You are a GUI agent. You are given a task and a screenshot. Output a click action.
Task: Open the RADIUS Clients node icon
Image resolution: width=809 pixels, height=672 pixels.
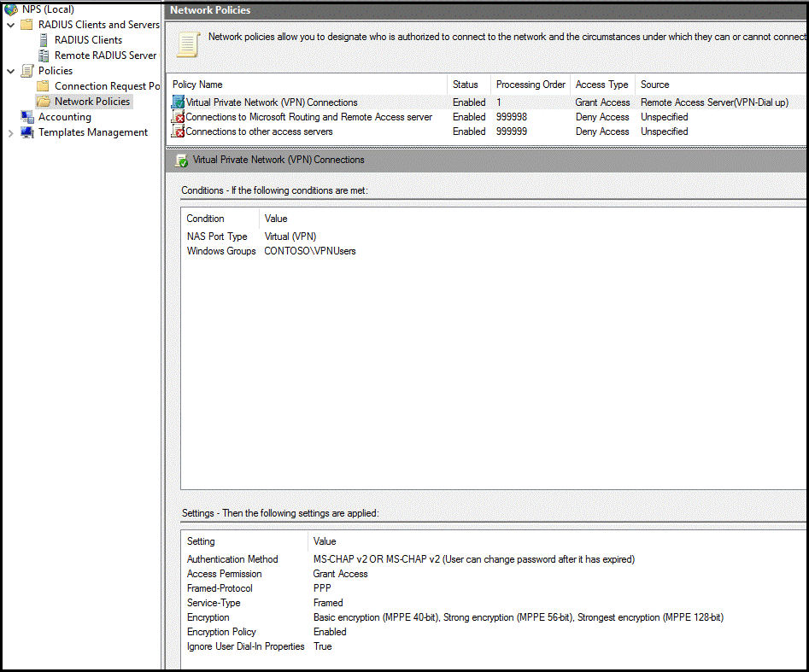click(45, 39)
